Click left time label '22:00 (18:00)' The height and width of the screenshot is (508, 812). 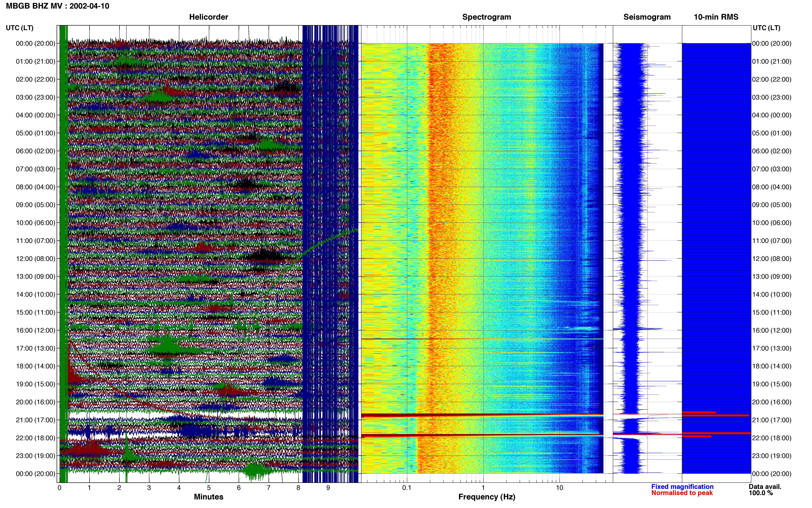(x=36, y=438)
